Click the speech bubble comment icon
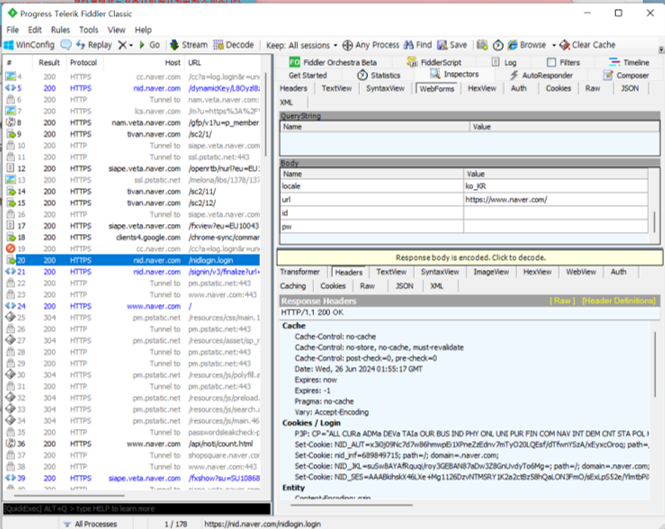This screenshot has height=529, width=665. coord(66,45)
